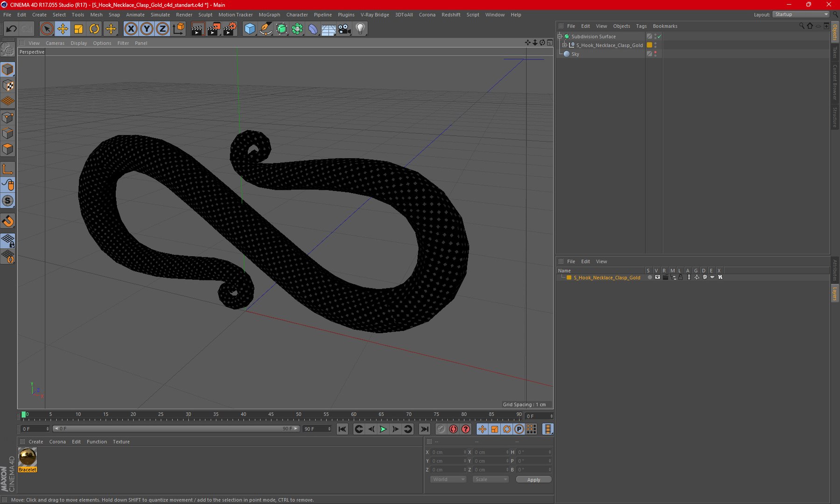Toggle S_Hook_Necklace_Clasp_Gold object visibility dots
Image resolution: width=840 pixels, height=504 pixels.
click(x=655, y=45)
